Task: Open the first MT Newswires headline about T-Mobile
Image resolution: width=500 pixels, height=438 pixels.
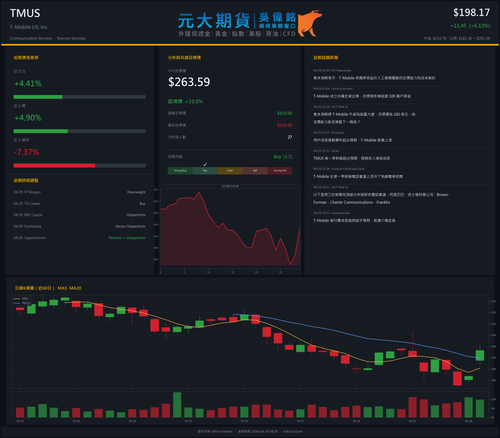Action: coord(374,78)
